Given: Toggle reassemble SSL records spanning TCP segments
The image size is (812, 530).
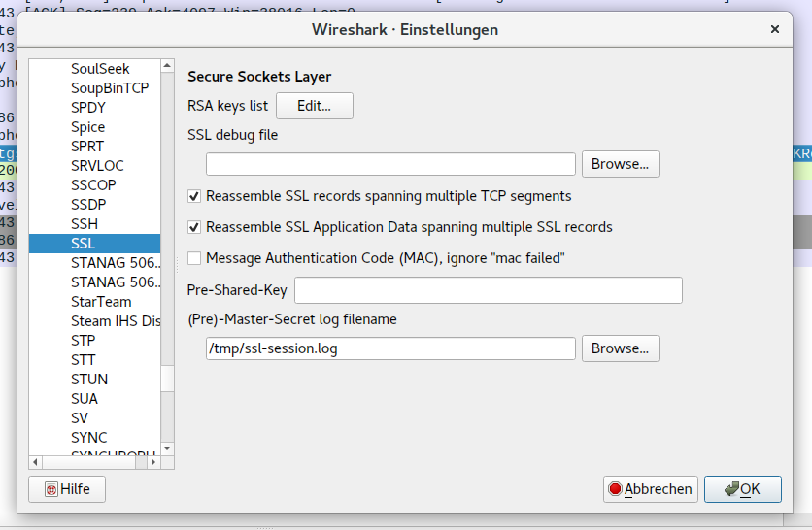Looking at the screenshot, I should point(194,196).
